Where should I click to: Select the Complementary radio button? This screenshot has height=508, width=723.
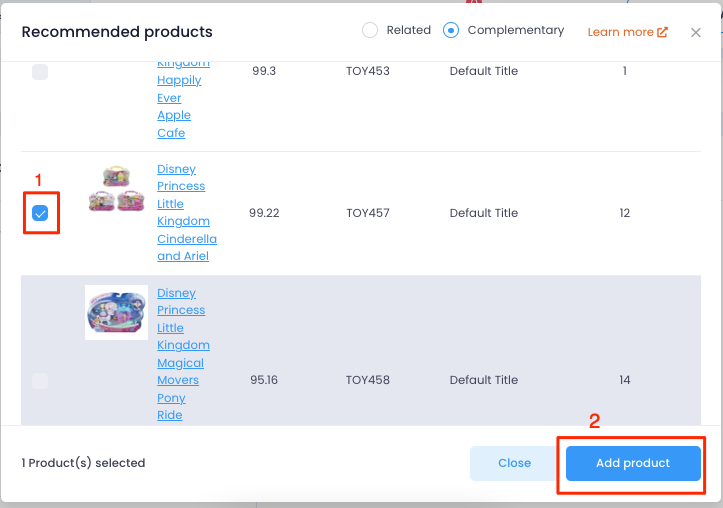450,30
